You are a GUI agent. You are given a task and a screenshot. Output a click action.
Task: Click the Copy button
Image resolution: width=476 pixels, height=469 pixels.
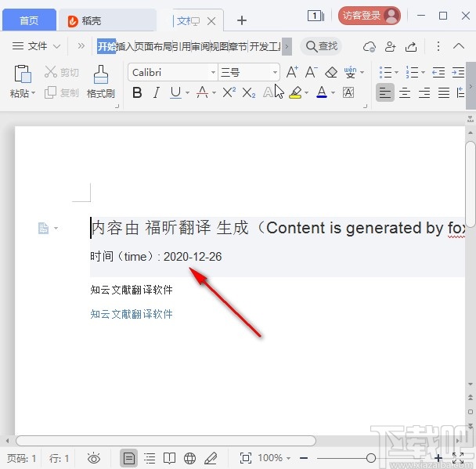61,92
